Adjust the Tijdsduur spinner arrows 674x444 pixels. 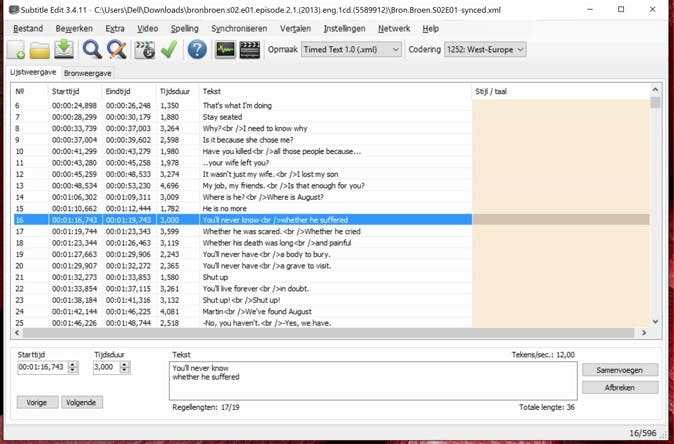point(125,367)
